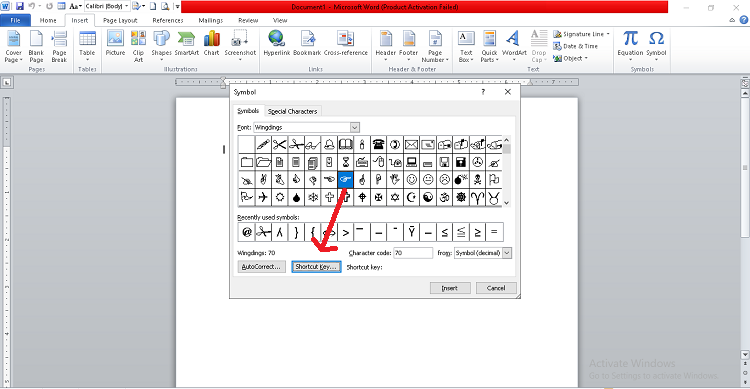
Task: Insert an Equation
Action: pyautogui.click(x=630, y=46)
